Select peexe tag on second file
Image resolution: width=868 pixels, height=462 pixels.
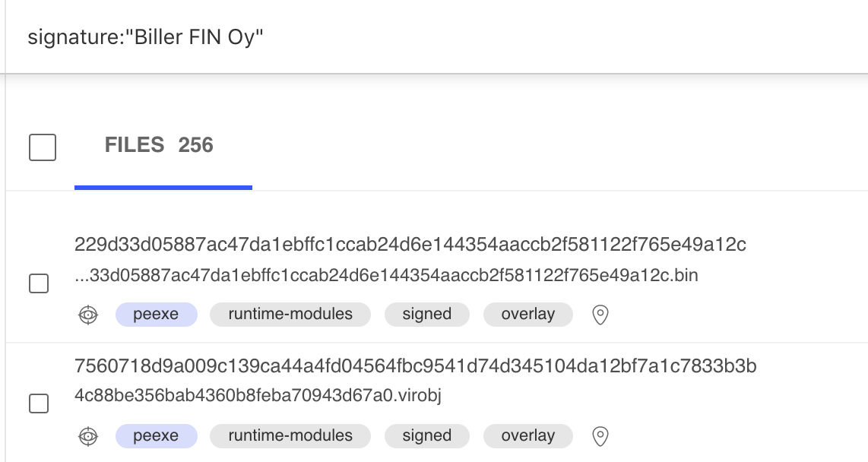click(x=156, y=436)
